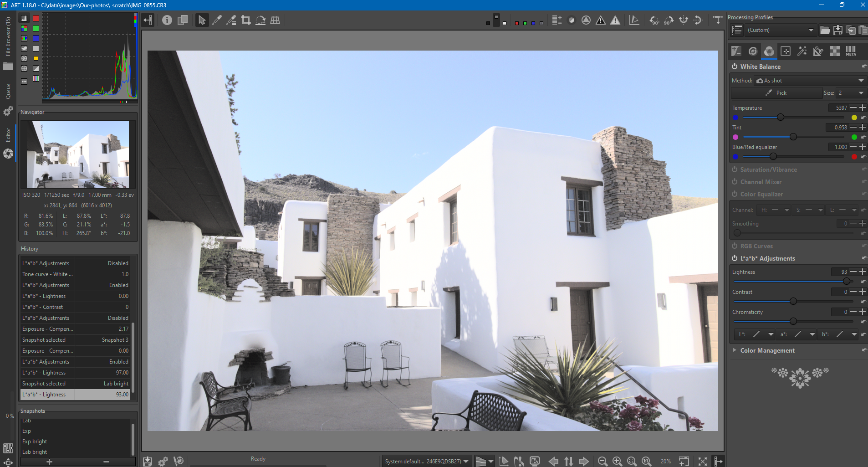The height and width of the screenshot is (467, 868).
Task: Toggle the highlight clipping warning triangle
Action: (x=615, y=20)
